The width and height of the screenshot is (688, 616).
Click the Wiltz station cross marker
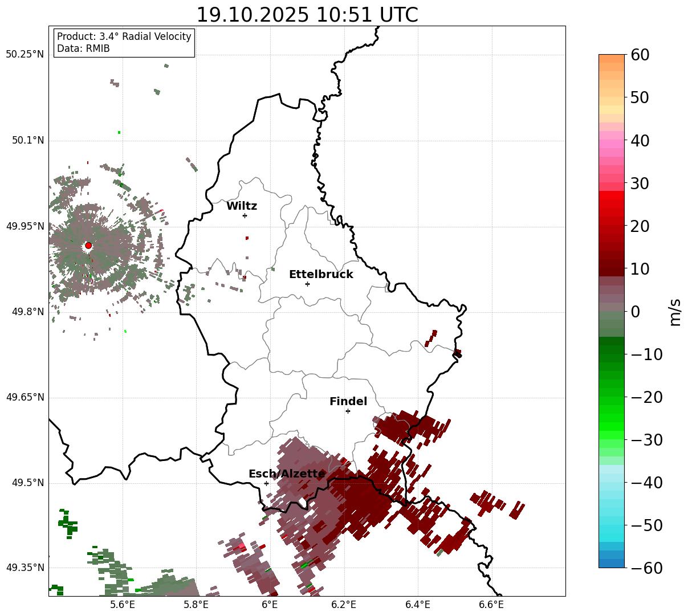click(x=245, y=215)
